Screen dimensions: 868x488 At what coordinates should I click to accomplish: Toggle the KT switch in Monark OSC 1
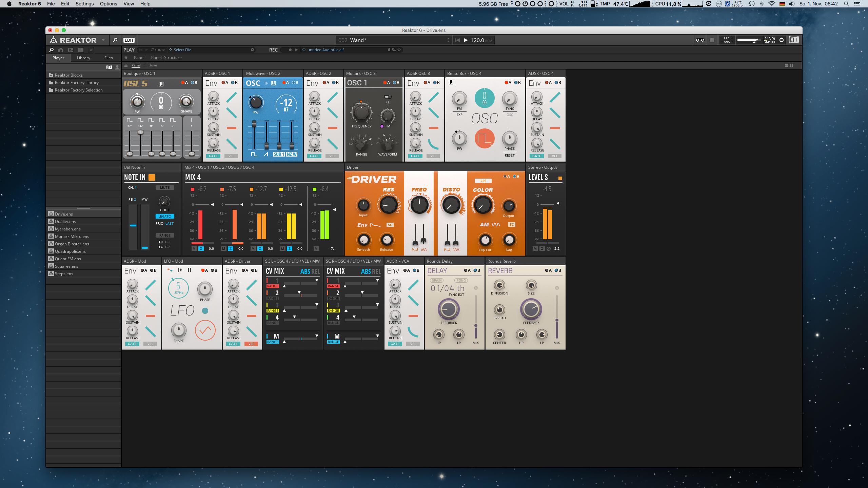pos(388,97)
